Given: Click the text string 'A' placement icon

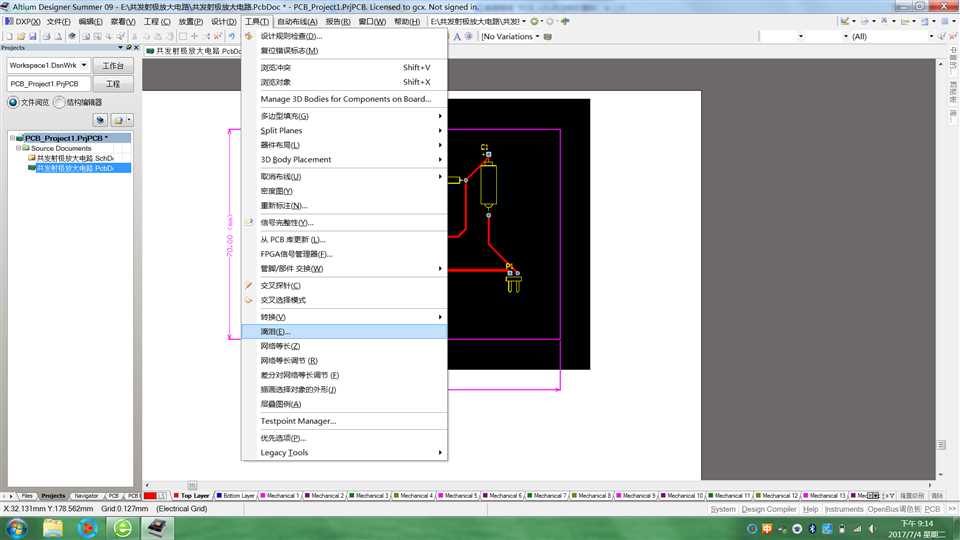Looking at the screenshot, I should tap(457, 36).
